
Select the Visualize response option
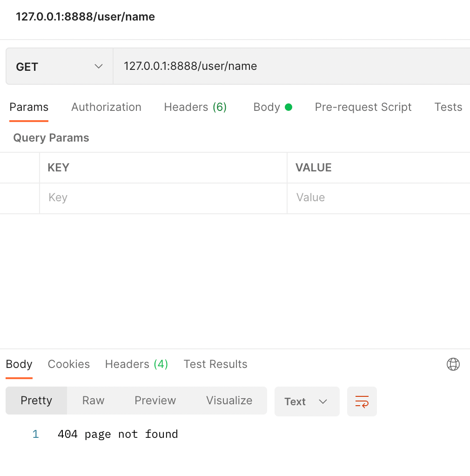tap(229, 401)
